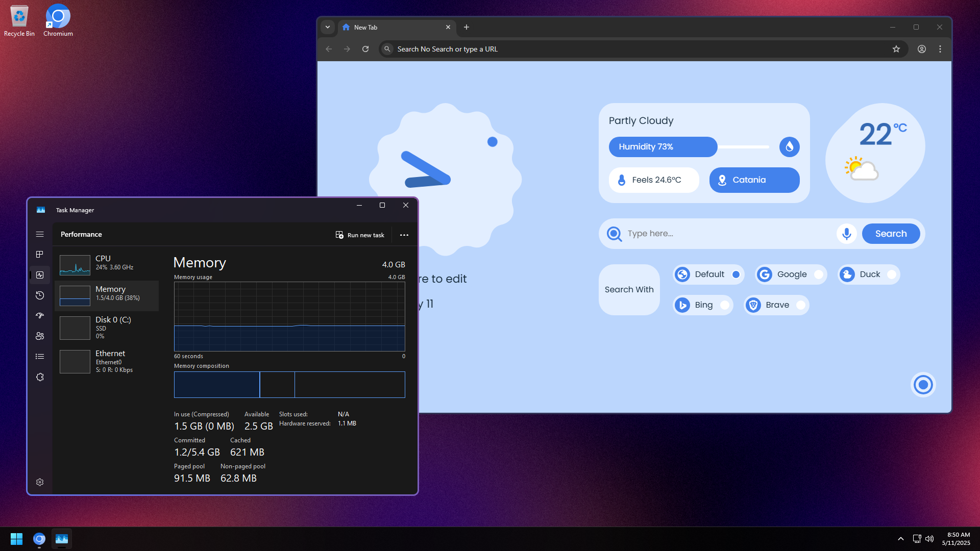Open Task Manager more options ellipsis

point(404,235)
